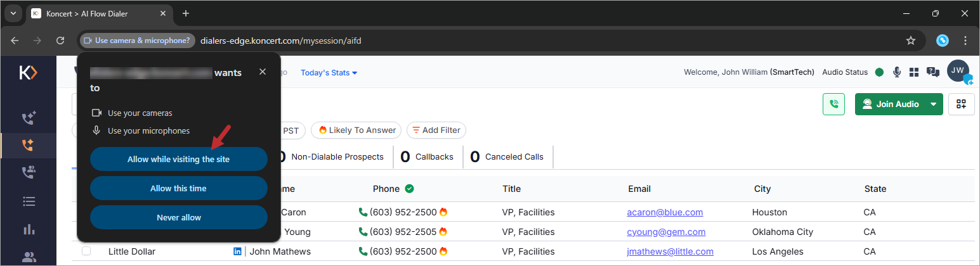Click the Little Dollar company cell
The width and height of the screenshot is (980, 266).
coord(132,251)
